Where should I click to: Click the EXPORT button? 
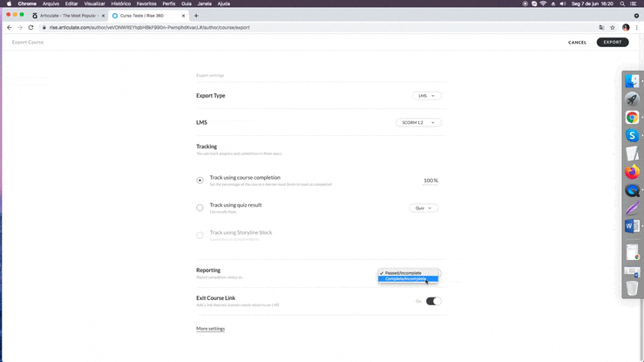(x=612, y=42)
